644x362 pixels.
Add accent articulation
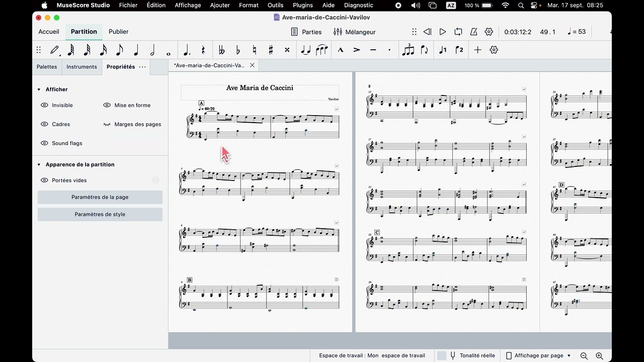click(357, 50)
